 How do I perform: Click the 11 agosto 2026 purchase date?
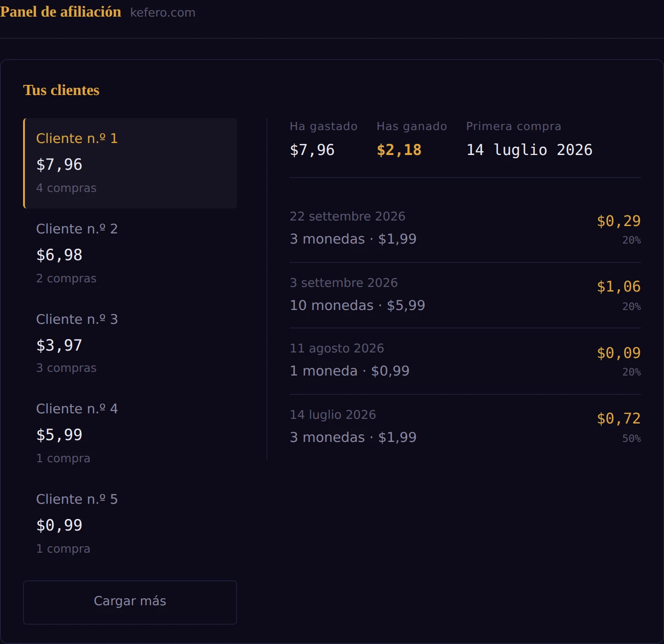coord(337,348)
